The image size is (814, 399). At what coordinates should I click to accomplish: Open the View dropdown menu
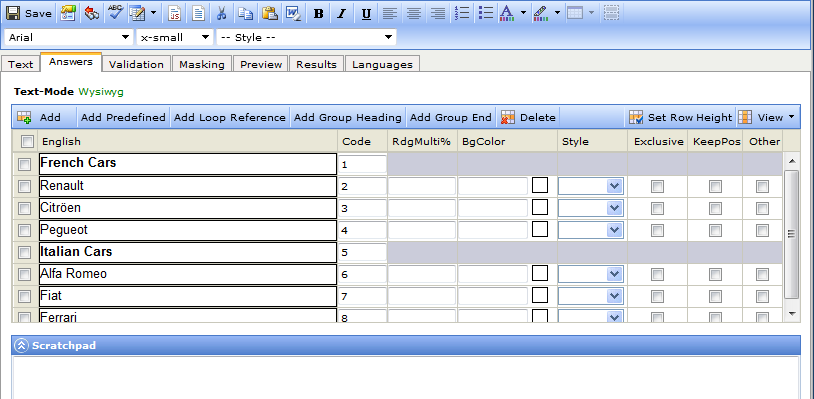point(767,117)
